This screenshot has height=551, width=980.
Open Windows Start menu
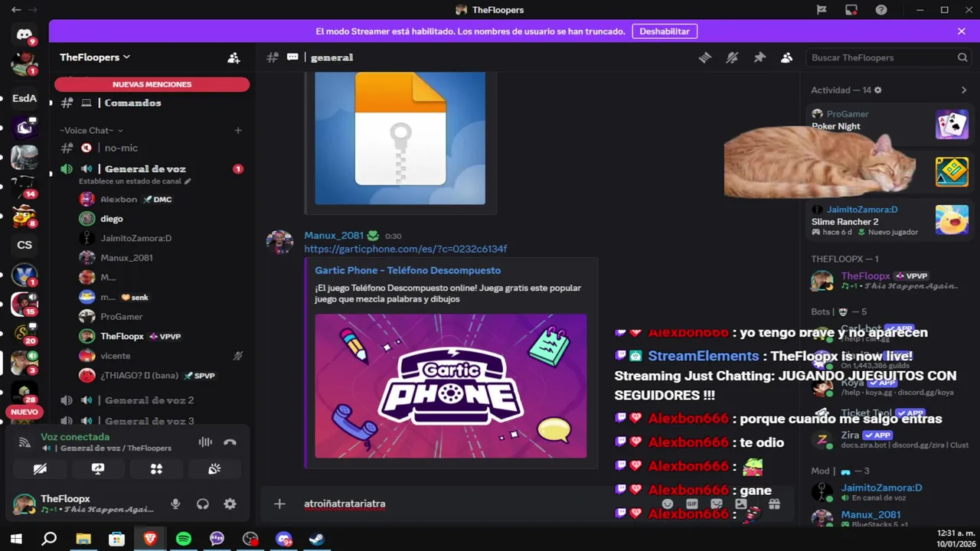[x=16, y=539]
